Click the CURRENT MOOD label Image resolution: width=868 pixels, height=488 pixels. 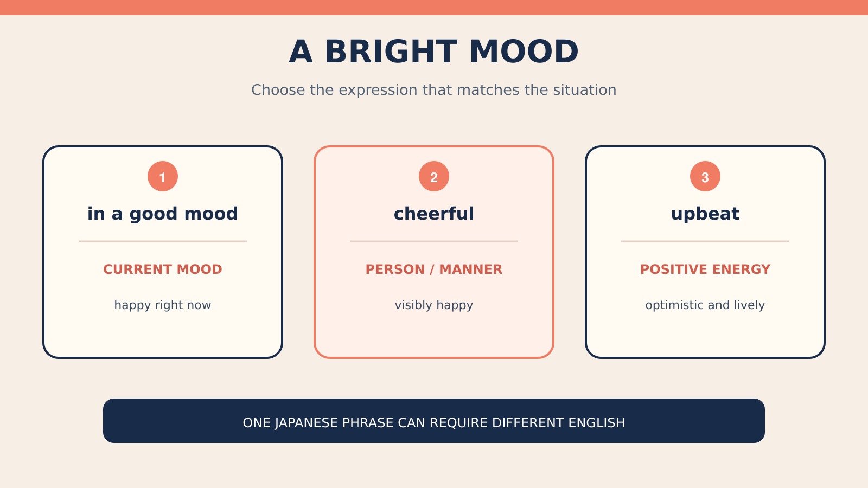click(x=163, y=269)
